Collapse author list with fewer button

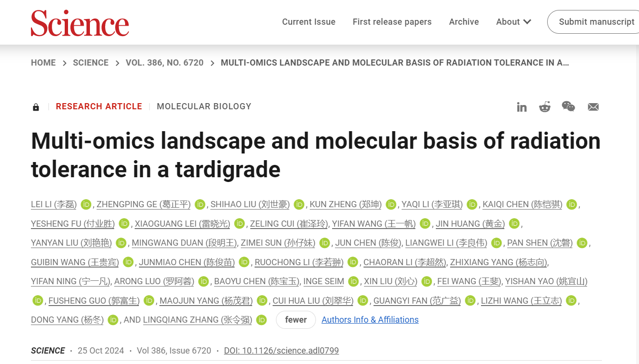tap(295, 320)
